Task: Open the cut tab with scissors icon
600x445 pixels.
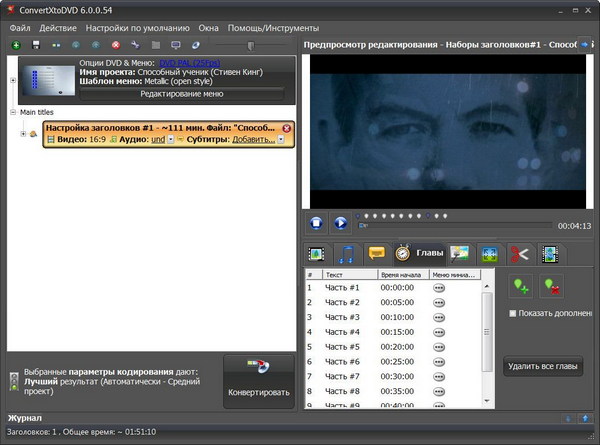Action: coord(519,254)
